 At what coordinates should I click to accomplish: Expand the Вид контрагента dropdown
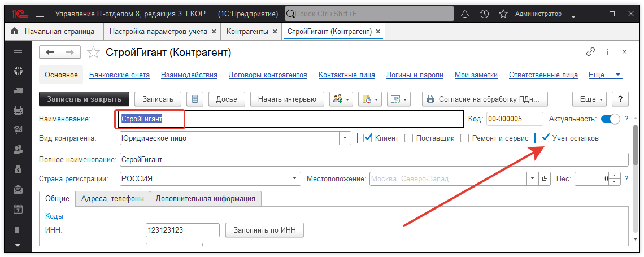tap(345, 138)
